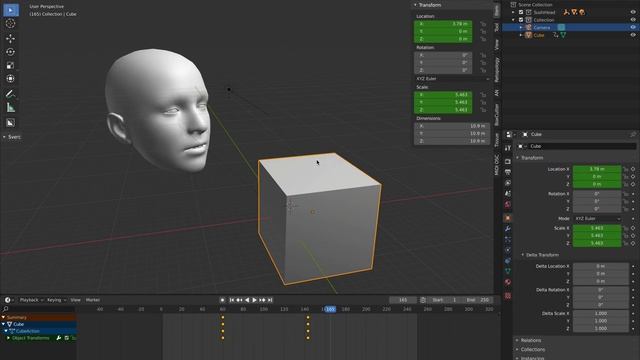Open the Material properties tab icon
The height and width of the screenshot is (360, 640).
tap(508, 282)
